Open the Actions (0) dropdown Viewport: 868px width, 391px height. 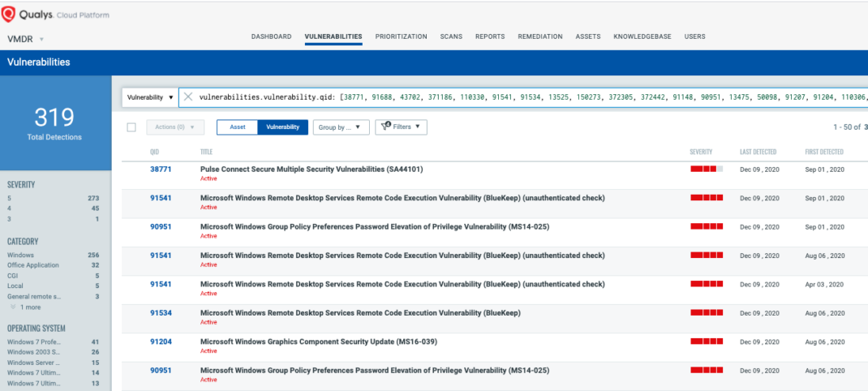(175, 127)
